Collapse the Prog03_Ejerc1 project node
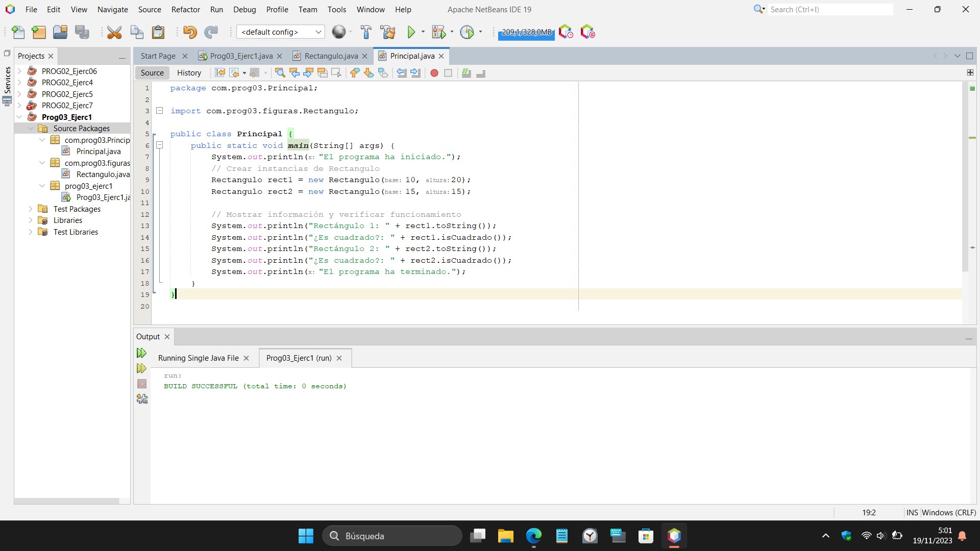Screen dimensions: 980x551 coord(20,117)
